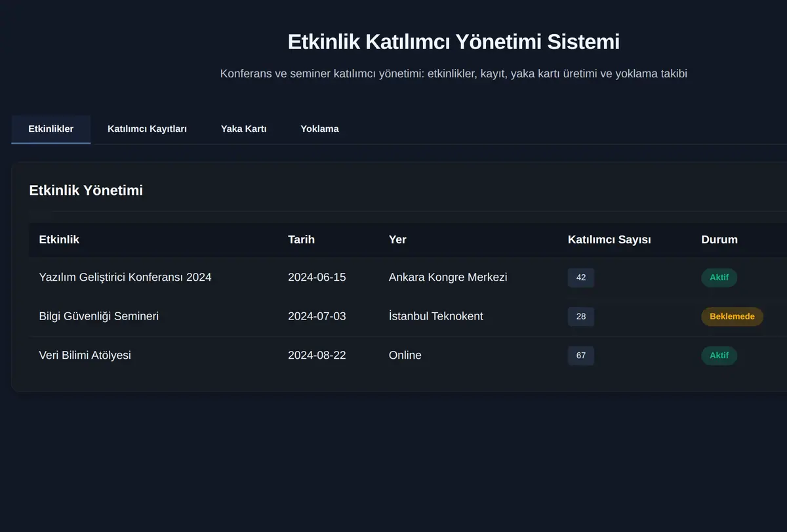This screenshot has width=787, height=532.
Task: Go to the Yoklama tab
Action: pos(319,129)
